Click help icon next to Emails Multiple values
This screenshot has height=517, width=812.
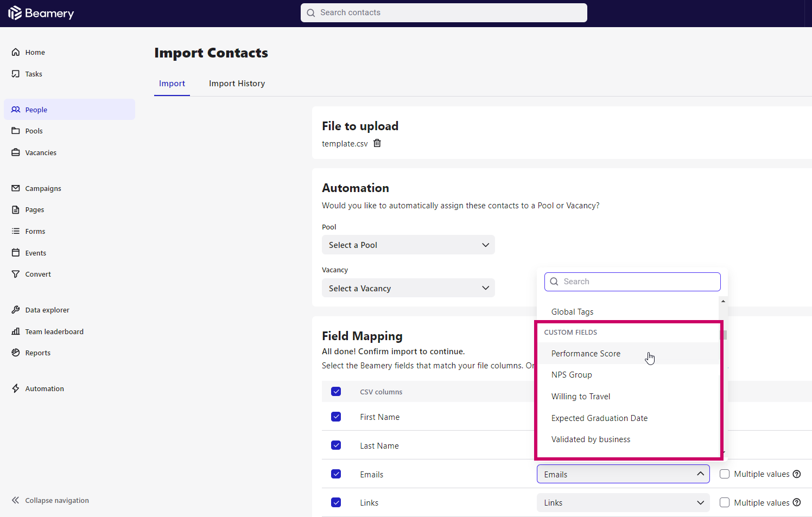point(797,474)
